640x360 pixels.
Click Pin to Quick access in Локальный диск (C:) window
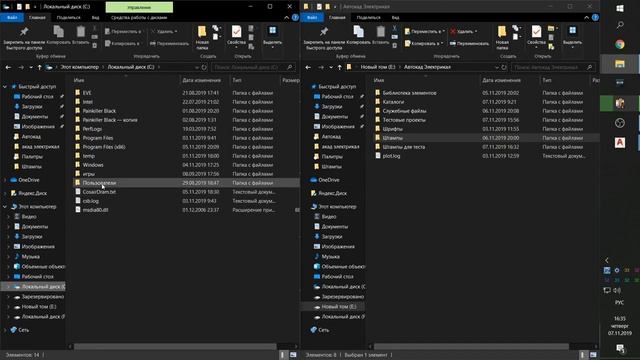(x=24, y=37)
